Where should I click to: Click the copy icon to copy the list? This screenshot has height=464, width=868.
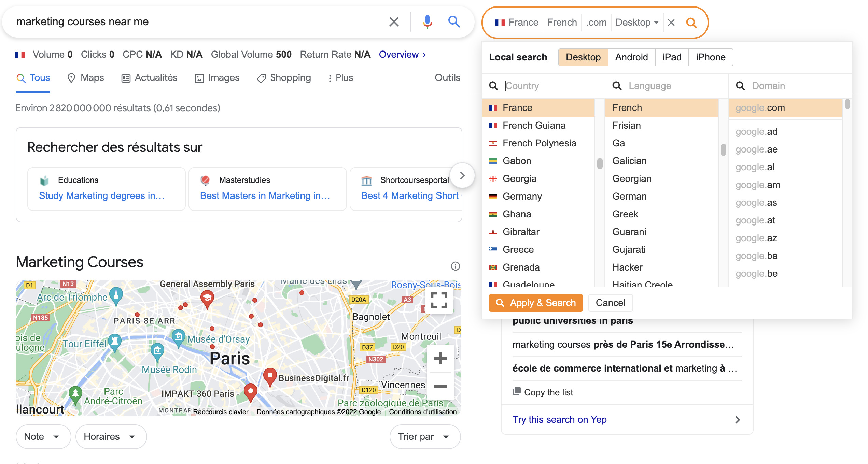517,392
